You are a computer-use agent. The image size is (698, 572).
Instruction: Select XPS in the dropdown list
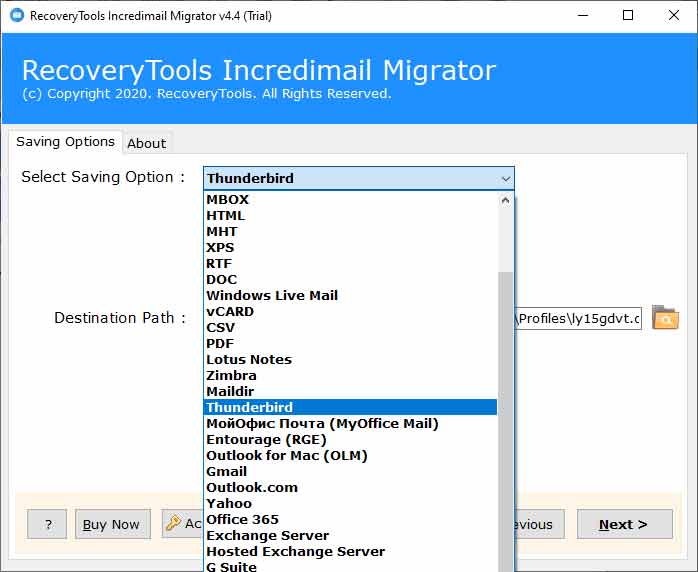tap(350, 247)
